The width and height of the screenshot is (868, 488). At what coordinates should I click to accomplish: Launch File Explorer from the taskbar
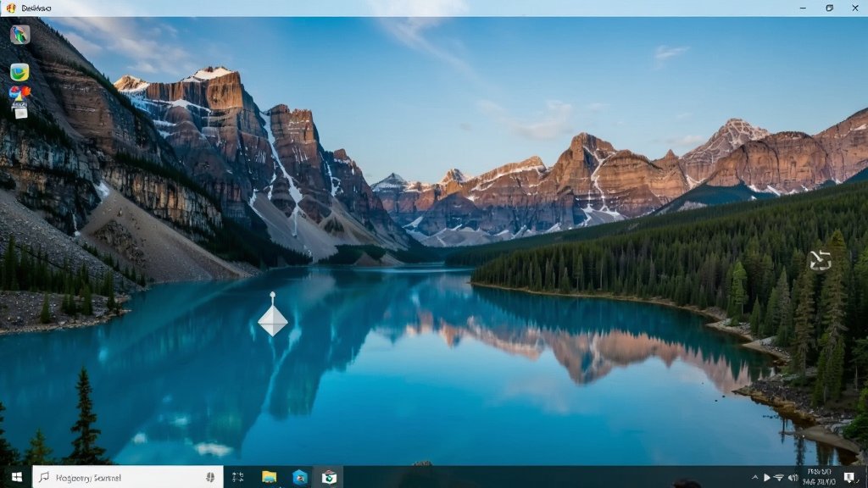[269, 477]
